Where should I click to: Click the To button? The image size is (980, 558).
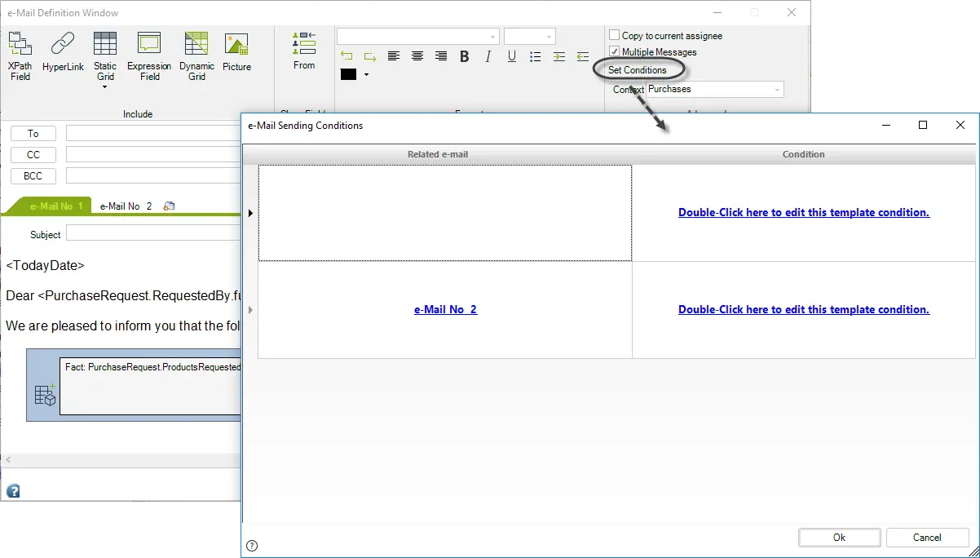[x=33, y=134]
